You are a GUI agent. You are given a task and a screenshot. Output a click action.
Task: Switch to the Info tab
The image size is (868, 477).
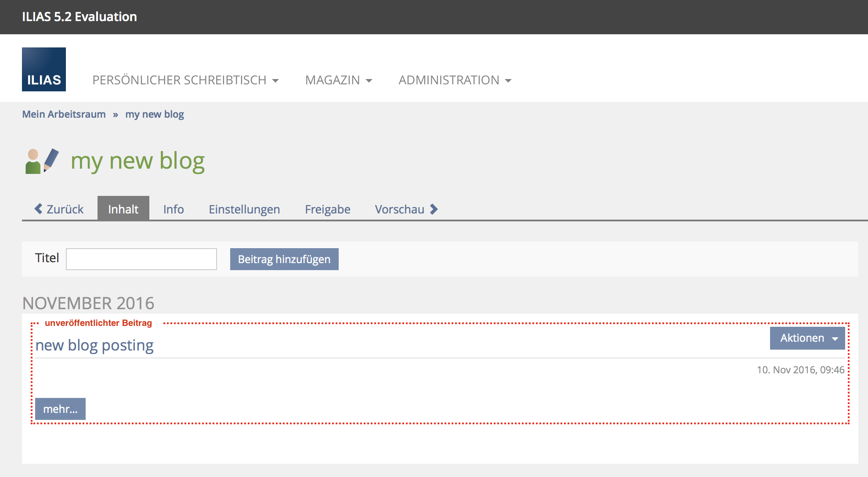coord(174,209)
